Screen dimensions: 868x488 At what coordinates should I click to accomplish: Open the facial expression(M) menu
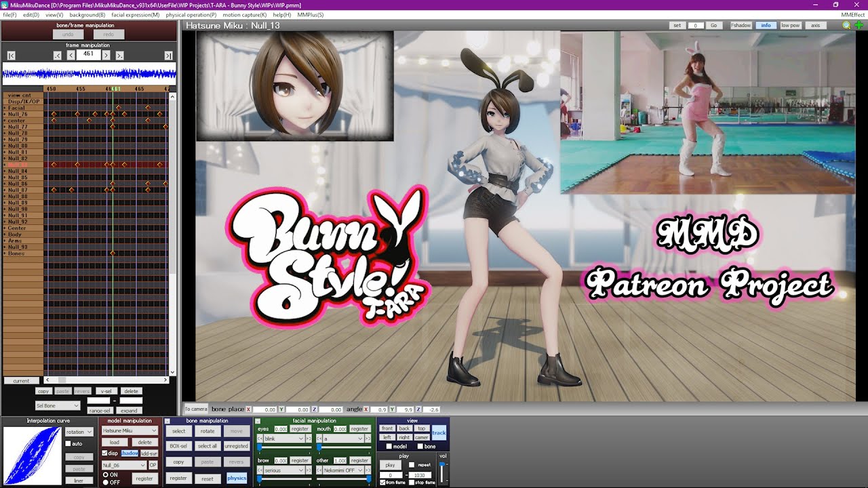click(136, 14)
